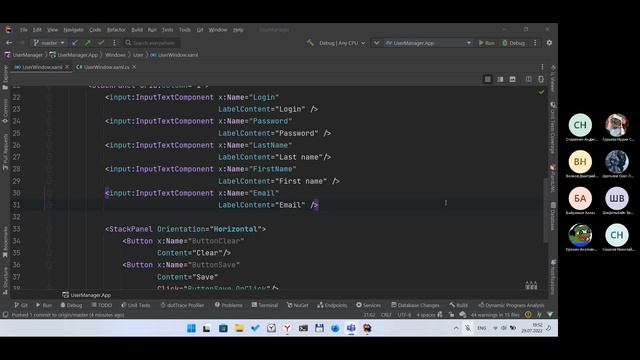The image size is (640, 360).
Task: Close the UserWindow.xaml tab
Action: tap(67, 67)
